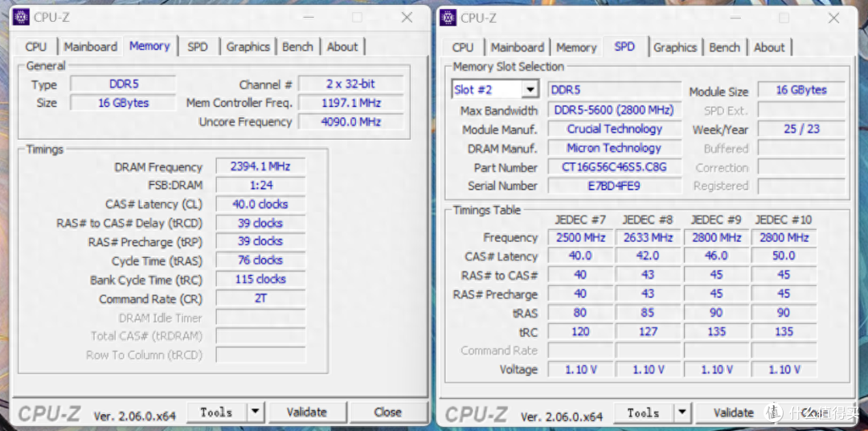Click the 2633 MHz frequency cell
The image size is (868, 431).
pyautogui.click(x=648, y=238)
